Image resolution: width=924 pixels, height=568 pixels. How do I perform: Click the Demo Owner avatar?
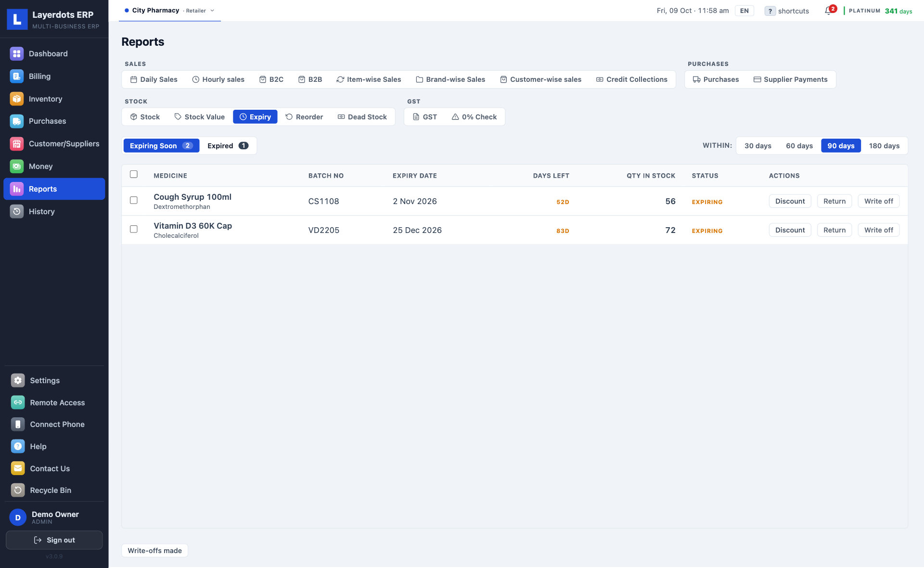point(18,517)
